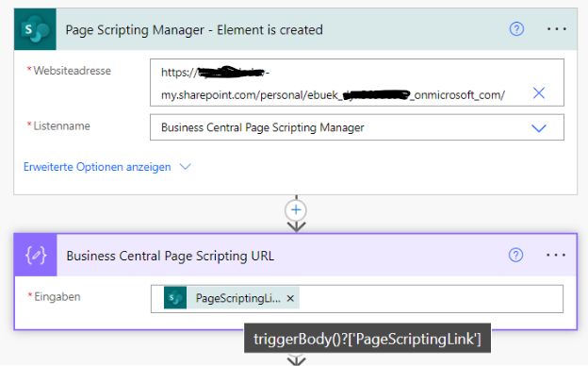The height and width of the screenshot is (366, 588).
Task: Insert a new step with the plus button
Action: [x=296, y=209]
